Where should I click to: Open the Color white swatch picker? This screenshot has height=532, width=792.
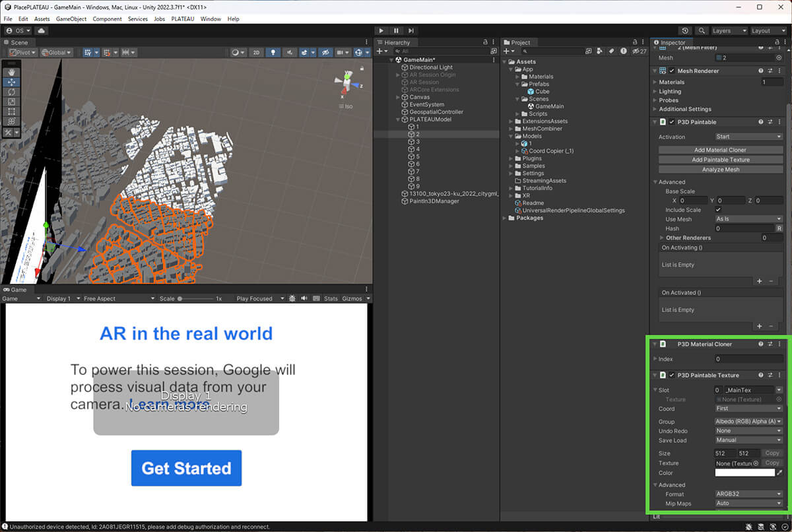[745, 473]
